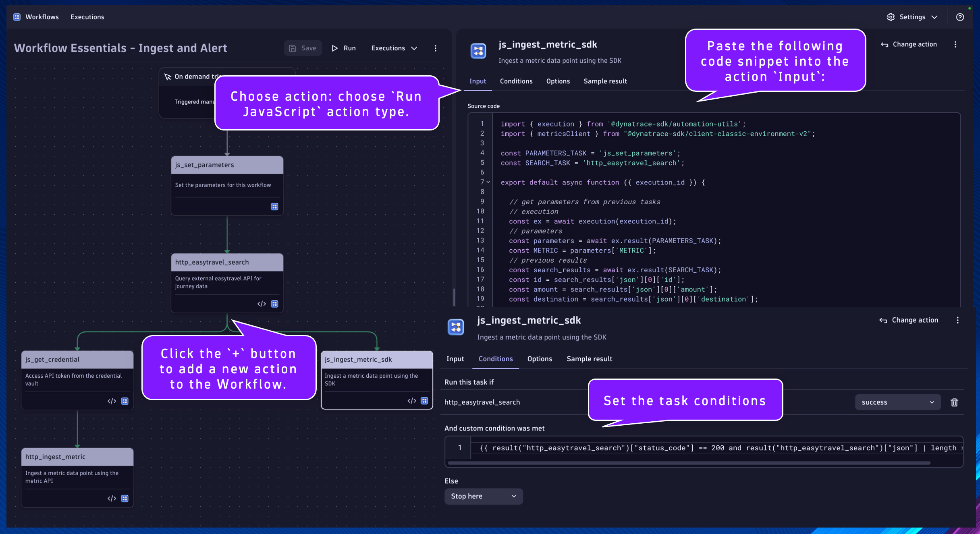Click lower Change action button

click(x=909, y=320)
